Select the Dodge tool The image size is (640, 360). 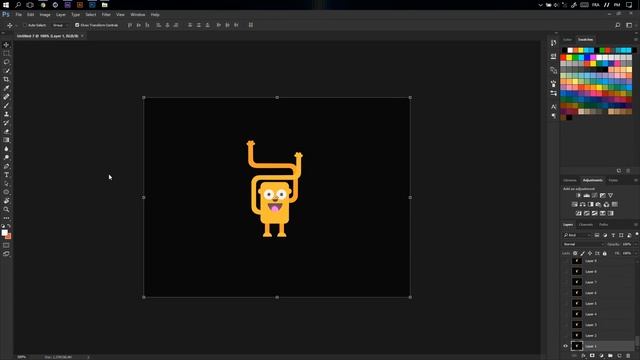[6, 158]
